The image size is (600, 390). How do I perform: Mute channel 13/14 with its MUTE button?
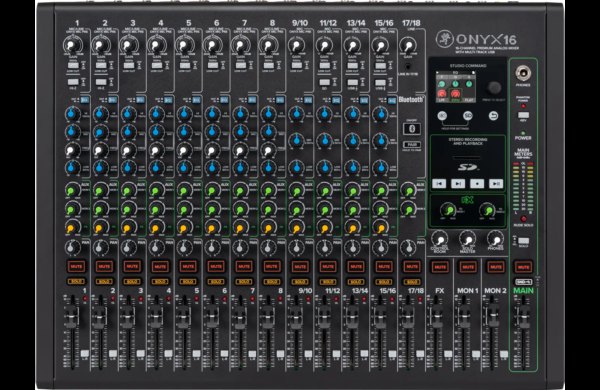(x=356, y=266)
